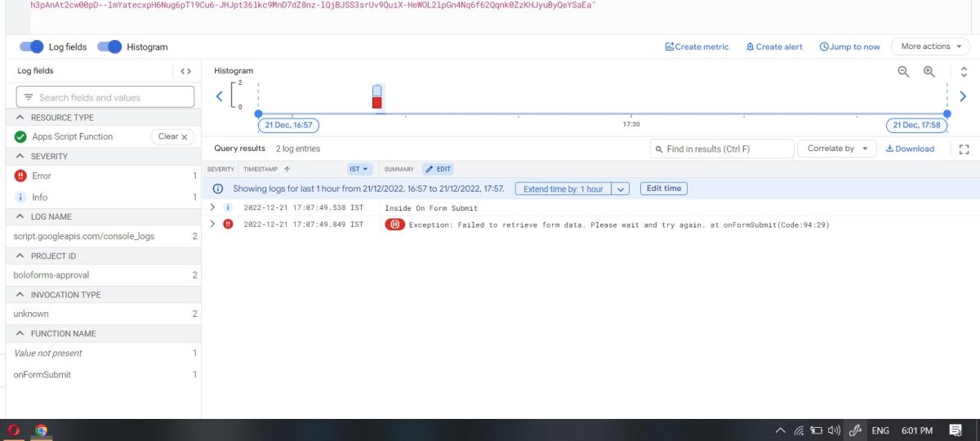This screenshot has height=441, width=980.
Task: Download the log results
Action: point(910,149)
